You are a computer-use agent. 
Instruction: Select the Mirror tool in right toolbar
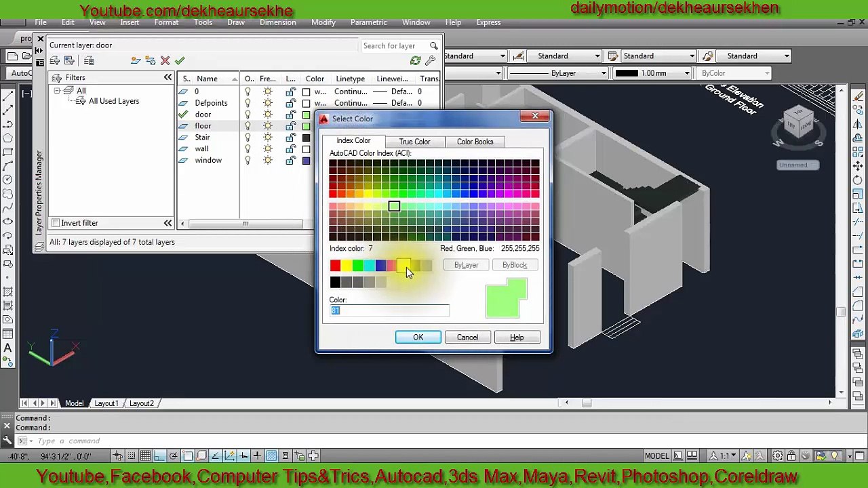tap(858, 124)
